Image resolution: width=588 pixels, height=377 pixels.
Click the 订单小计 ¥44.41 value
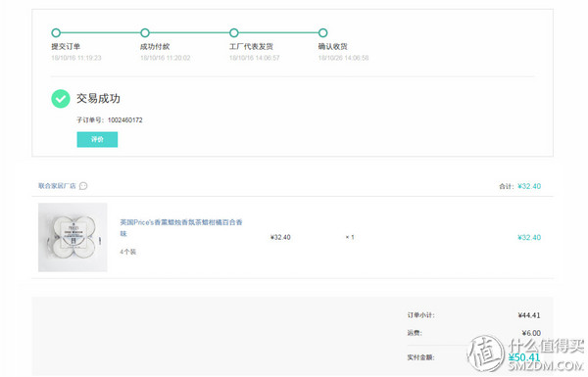coord(529,315)
